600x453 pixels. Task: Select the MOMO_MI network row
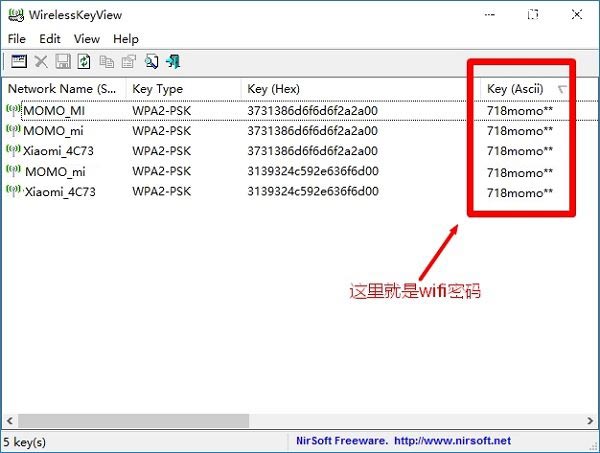click(x=302, y=111)
